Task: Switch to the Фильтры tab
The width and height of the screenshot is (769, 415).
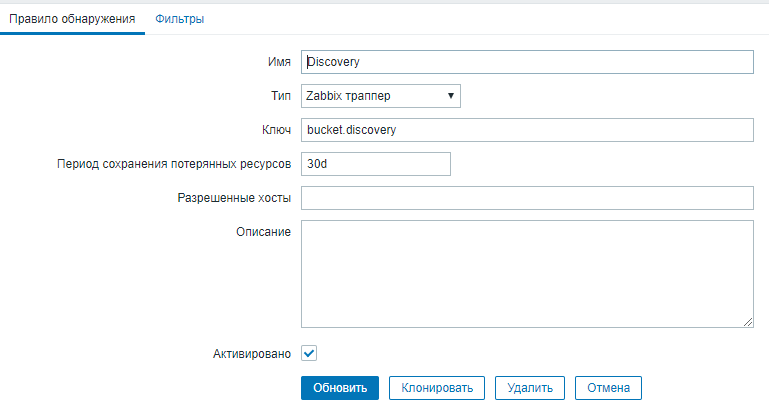Action: [x=180, y=19]
